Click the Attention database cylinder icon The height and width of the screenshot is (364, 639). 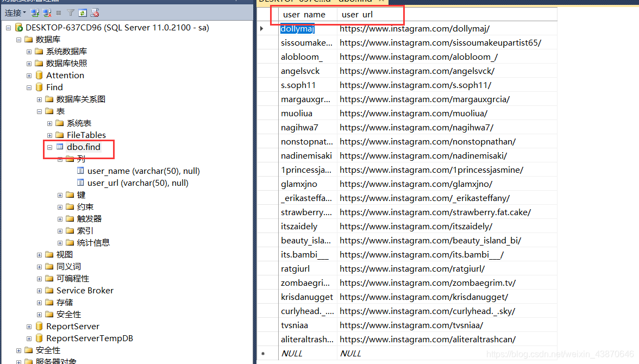coord(39,76)
